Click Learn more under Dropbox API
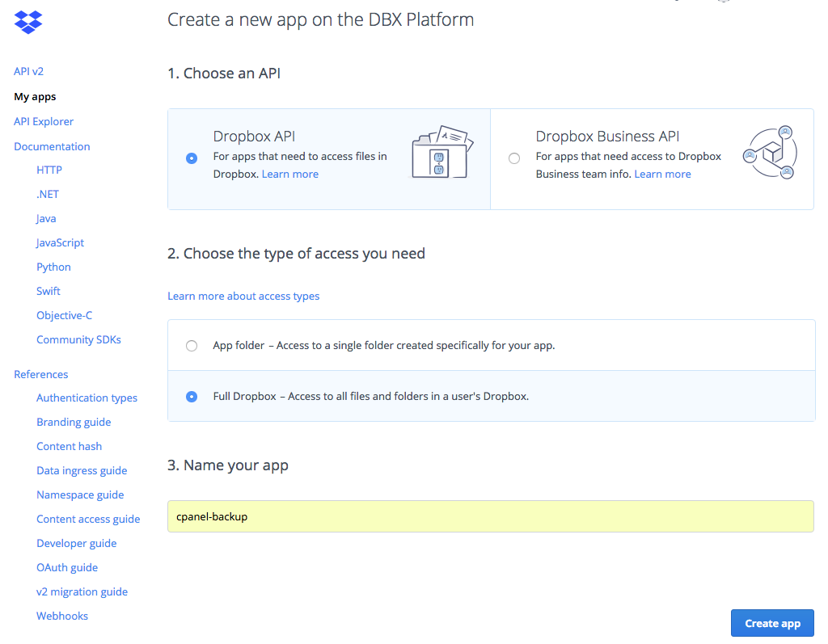Screen dimensions: 828x644 pyautogui.click(x=289, y=174)
